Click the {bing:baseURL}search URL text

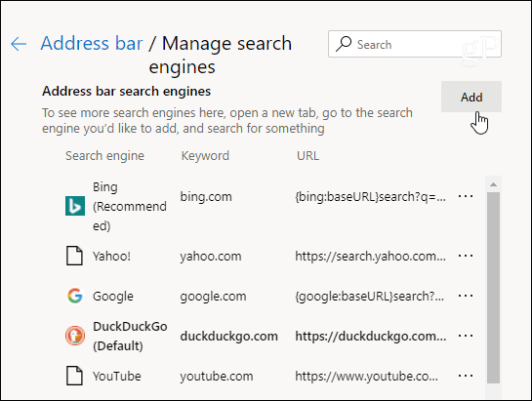pyautogui.click(x=371, y=197)
